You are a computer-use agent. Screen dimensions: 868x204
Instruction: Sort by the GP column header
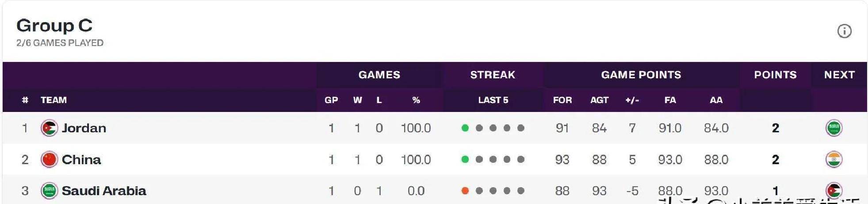[331, 100]
